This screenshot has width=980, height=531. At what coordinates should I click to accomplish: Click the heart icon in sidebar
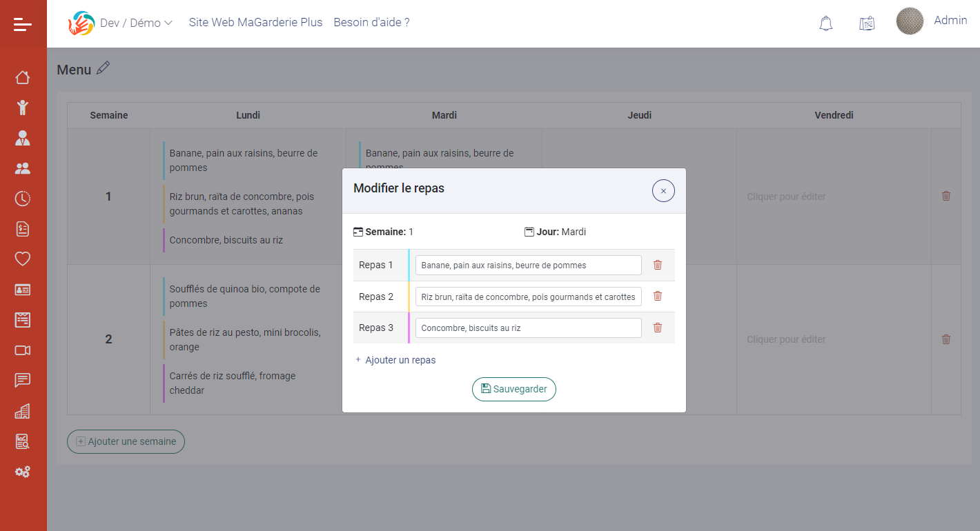click(x=23, y=259)
